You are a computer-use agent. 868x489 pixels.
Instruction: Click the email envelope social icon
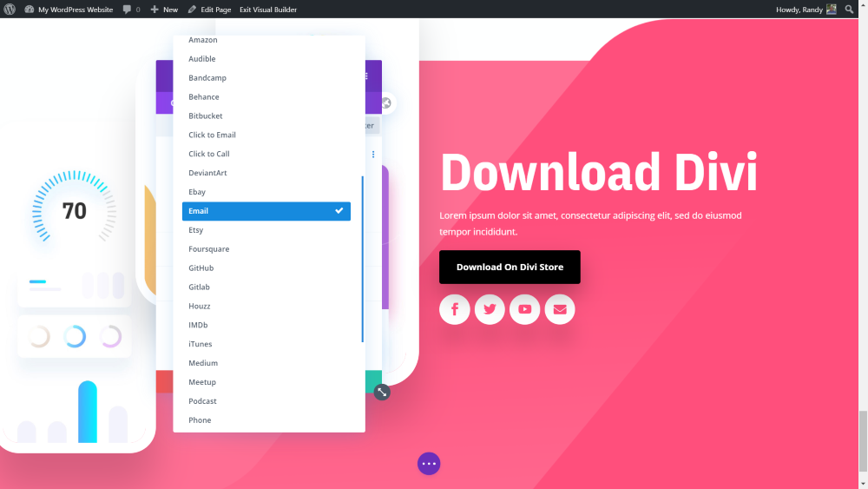coord(560,309)
